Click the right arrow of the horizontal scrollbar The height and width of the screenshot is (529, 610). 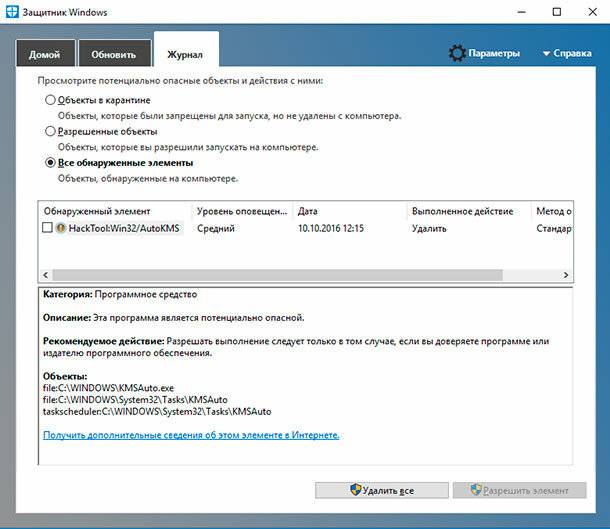tap(566, 275)
